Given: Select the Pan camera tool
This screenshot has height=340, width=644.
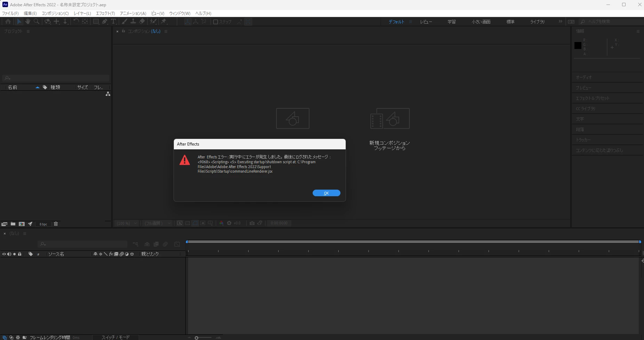Looking at the screenshot, I should (x=56, y=22).
